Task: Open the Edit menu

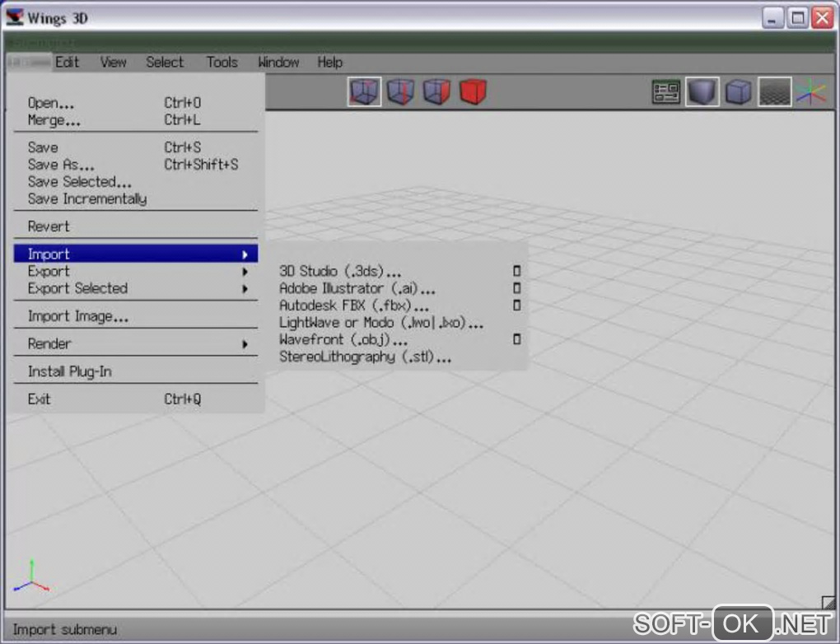Action: 67,62
